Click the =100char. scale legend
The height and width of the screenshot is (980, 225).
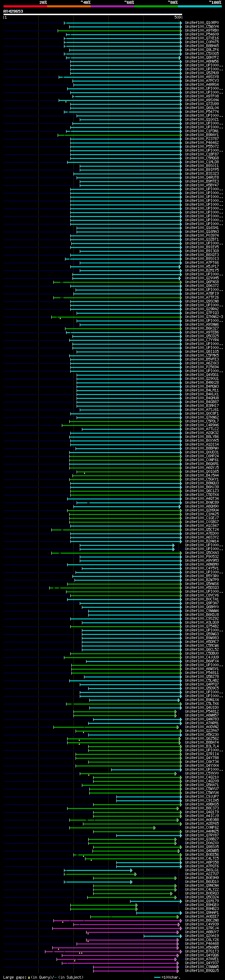tap(168, 977)
